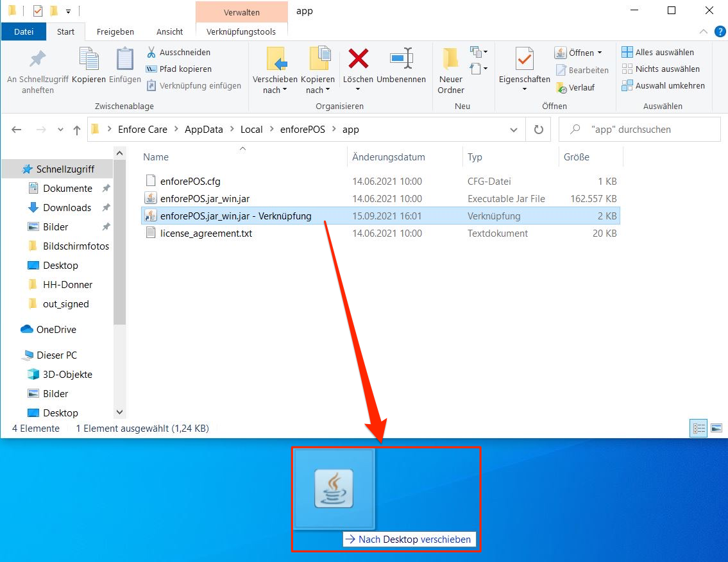Screen dimensions: 728x562
Task: Go back with the left arrow
Action: (x=16, y=130)
